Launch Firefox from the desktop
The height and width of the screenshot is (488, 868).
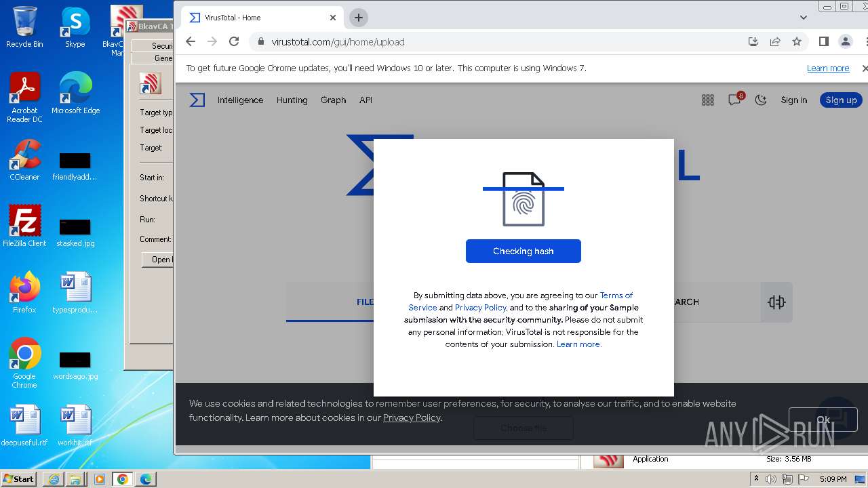click(x=24, y=293)
